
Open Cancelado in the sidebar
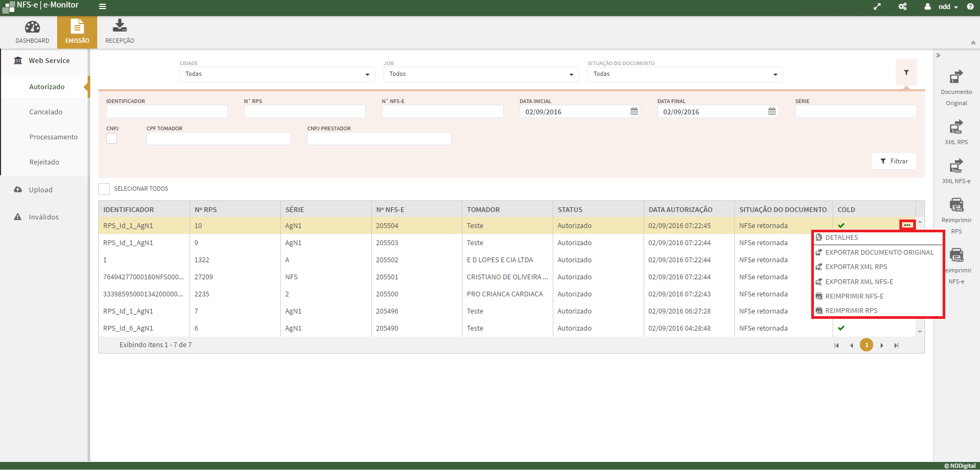[46, 112]
